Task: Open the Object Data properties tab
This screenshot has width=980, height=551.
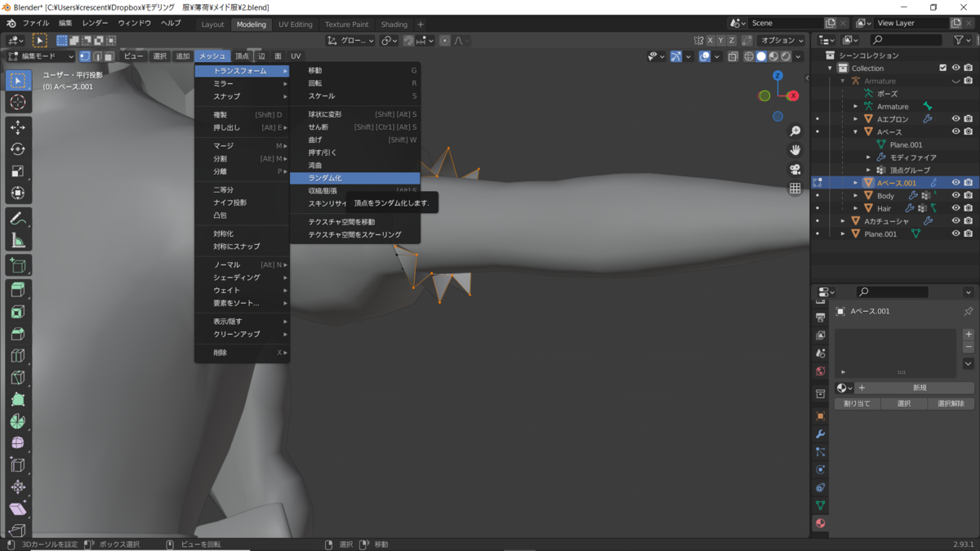Action: (x=821, y=505)
